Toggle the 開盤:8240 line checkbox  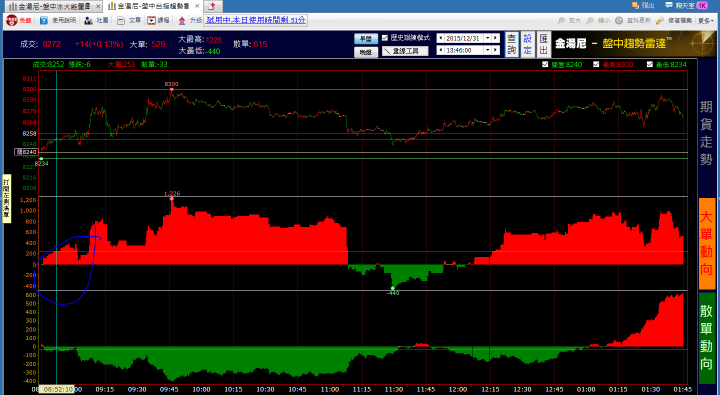point(545,64)
